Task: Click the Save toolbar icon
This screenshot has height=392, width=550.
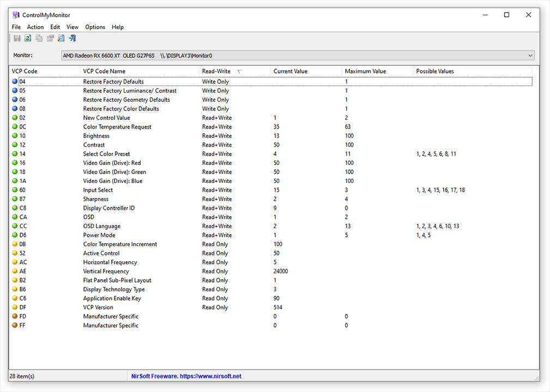Action: click(x=17, y=38)
